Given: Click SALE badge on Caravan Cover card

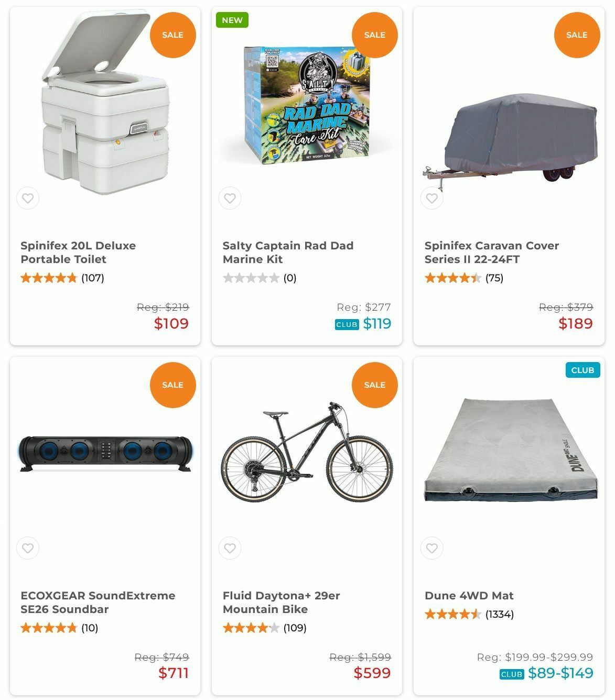Looking at the screenshot, I should point(577,35).
